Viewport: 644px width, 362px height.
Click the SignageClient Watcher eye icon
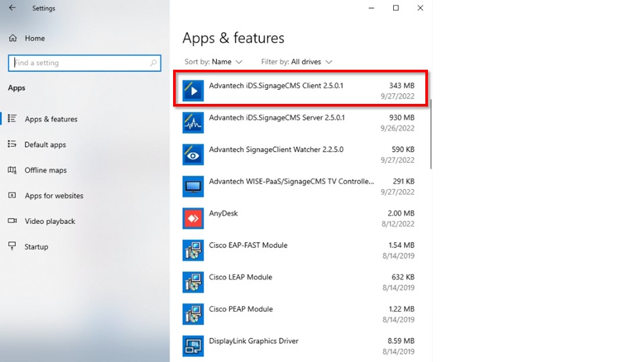[193, 155]
